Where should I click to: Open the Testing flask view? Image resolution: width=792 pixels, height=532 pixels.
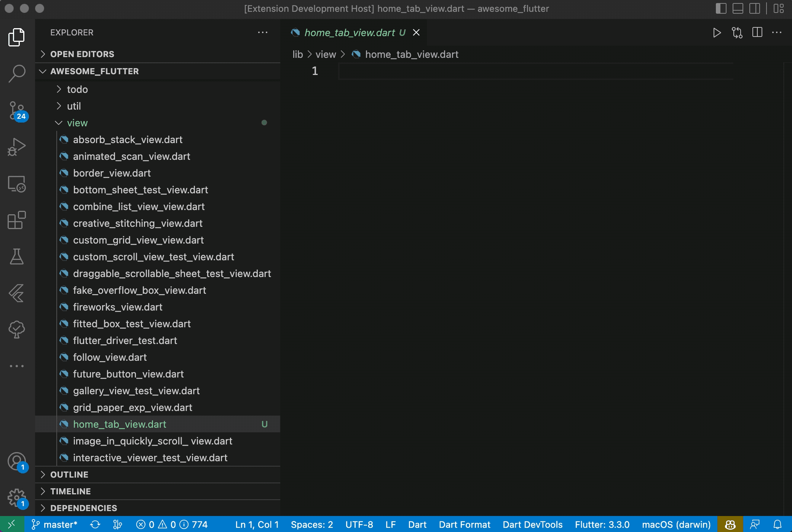point(17,256)
